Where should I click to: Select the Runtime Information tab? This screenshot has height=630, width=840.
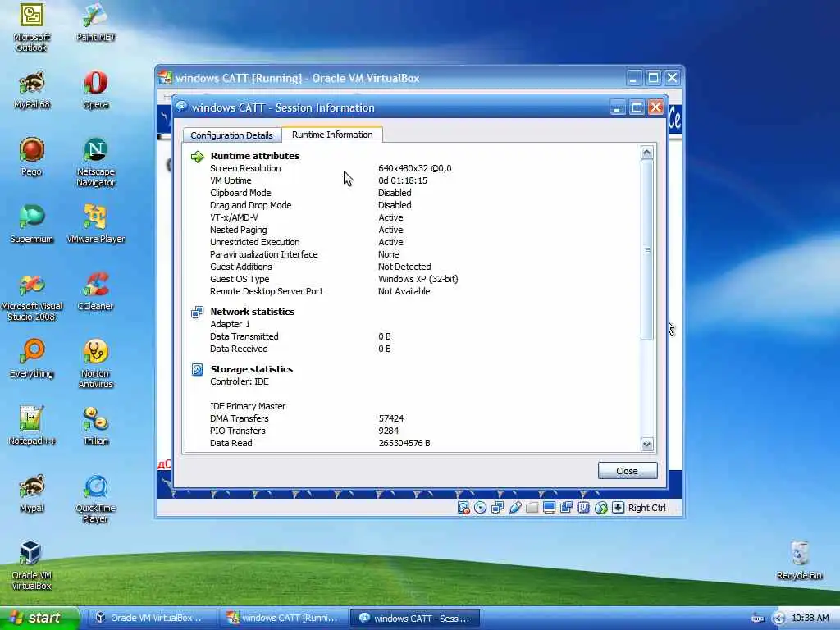332,135
